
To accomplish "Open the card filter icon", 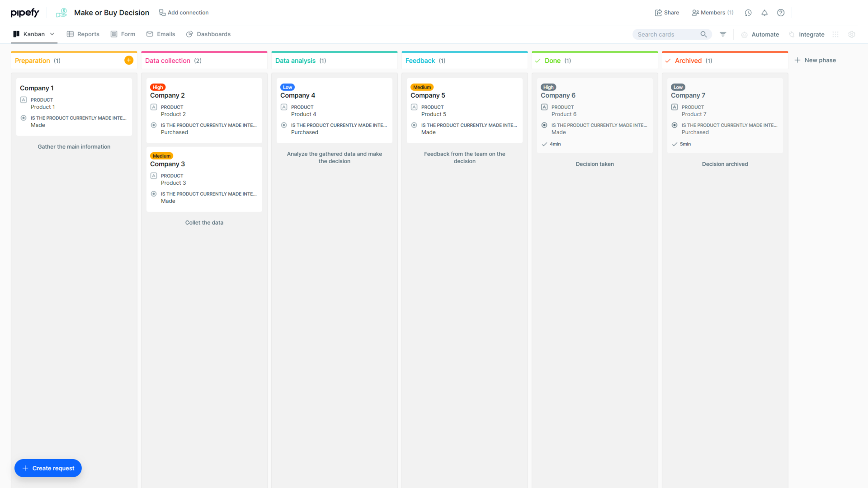I will tap(722, 34).
